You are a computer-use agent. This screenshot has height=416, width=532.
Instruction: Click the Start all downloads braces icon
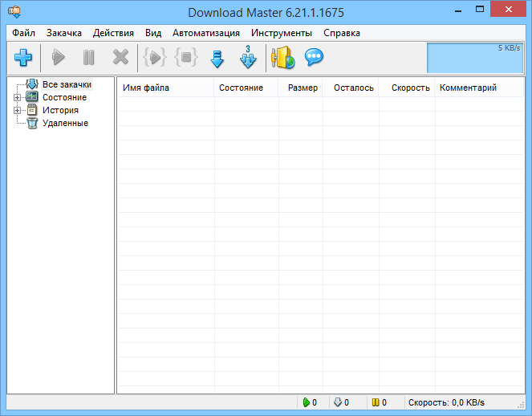(x=155, y=58)
